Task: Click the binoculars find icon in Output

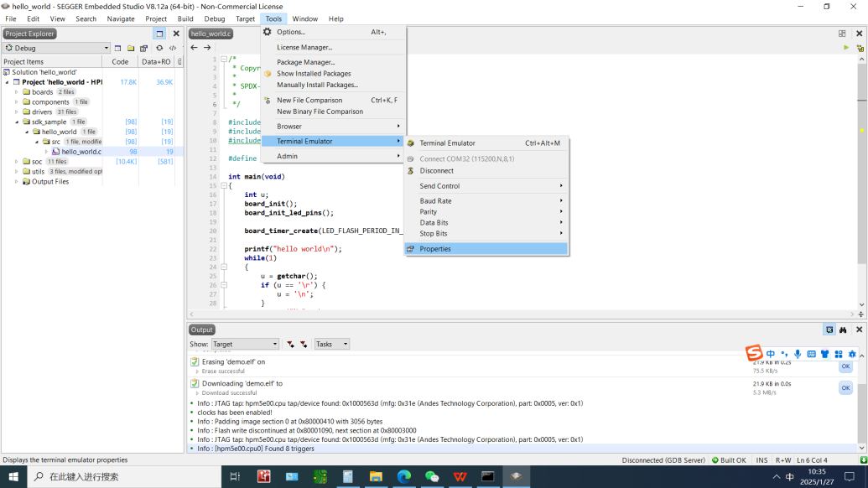Action: tap(843, 330)
